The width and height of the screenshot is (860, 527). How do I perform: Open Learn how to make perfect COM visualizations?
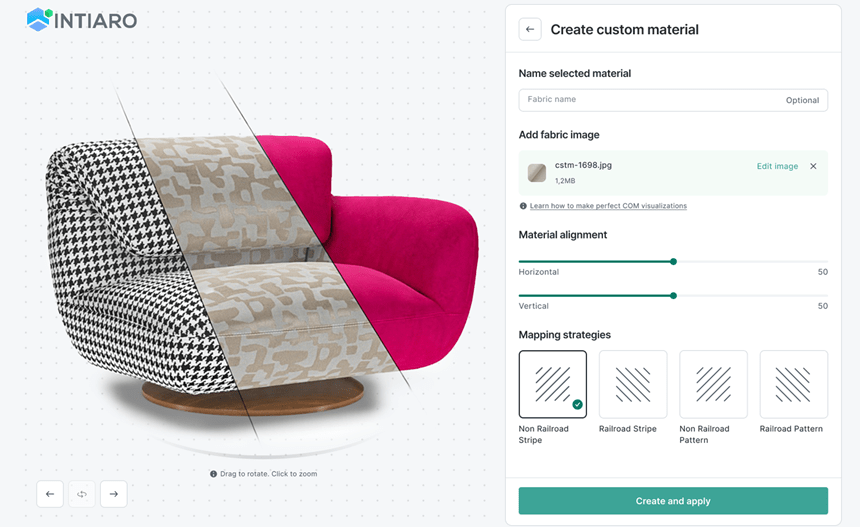tap(608, 206)
